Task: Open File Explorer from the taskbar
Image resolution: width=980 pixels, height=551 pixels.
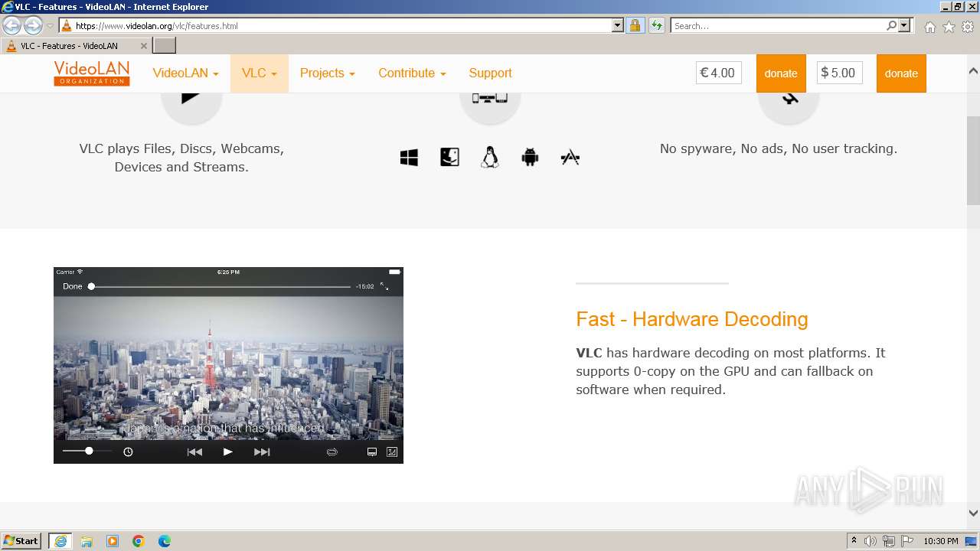Action: (x=87, y=541)
